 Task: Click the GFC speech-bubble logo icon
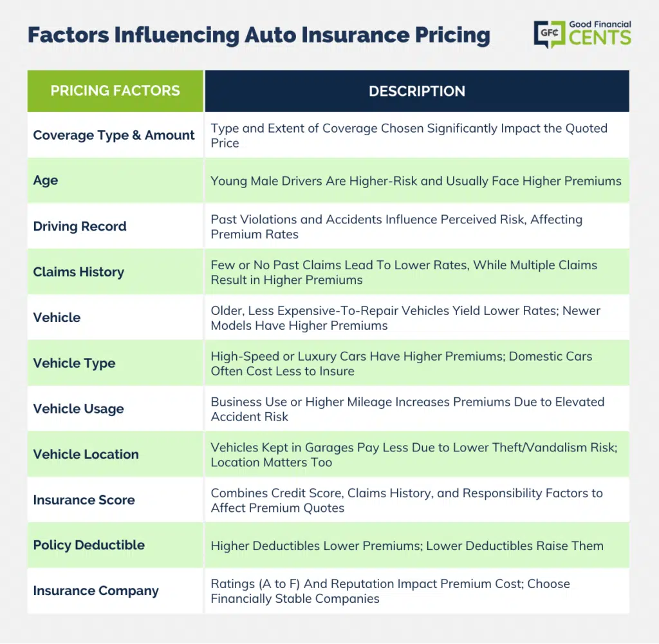(x=550, y=34)
